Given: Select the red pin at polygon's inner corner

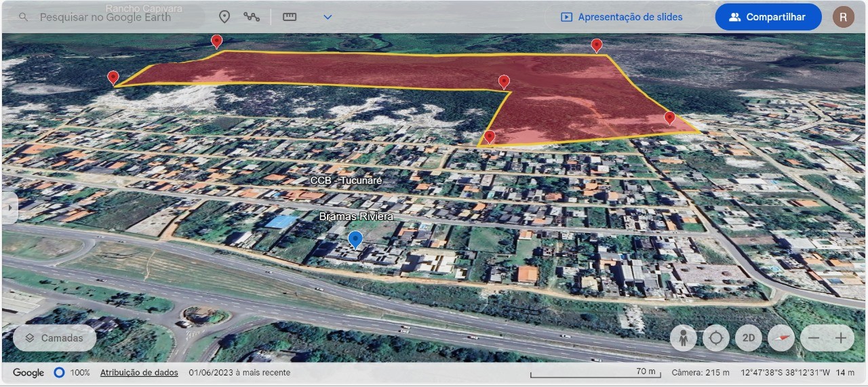Looking at the screenshot, I should 504,82.
